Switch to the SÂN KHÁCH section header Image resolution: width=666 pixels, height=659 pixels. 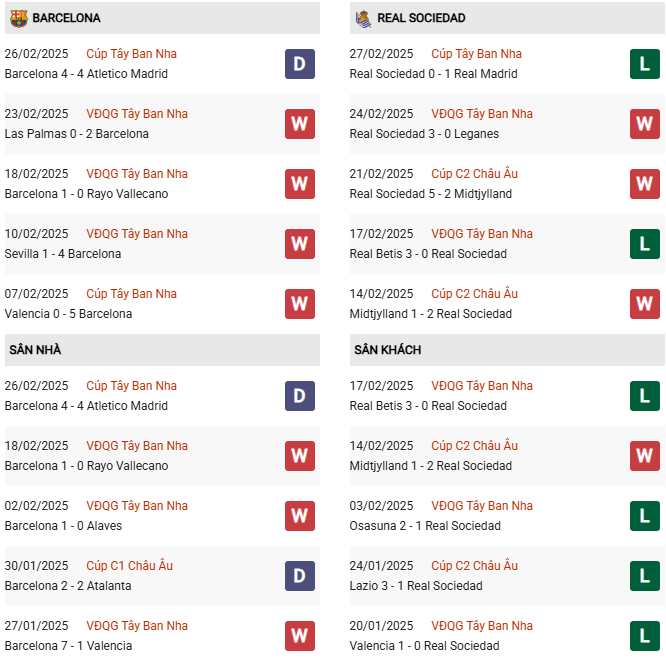[x=387, y=350]
